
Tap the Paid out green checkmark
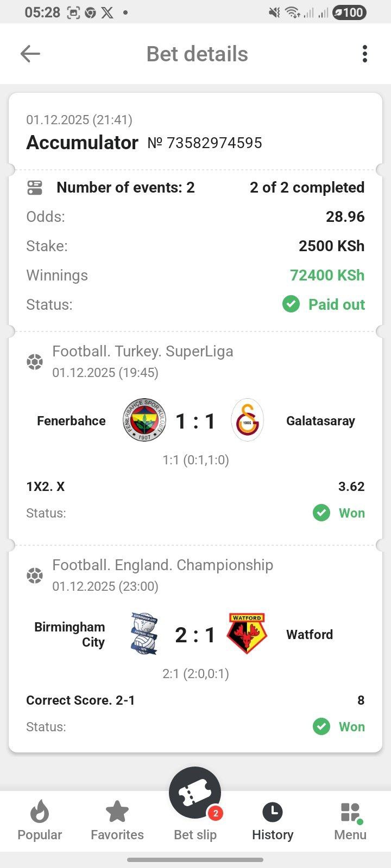click(291, 304)
